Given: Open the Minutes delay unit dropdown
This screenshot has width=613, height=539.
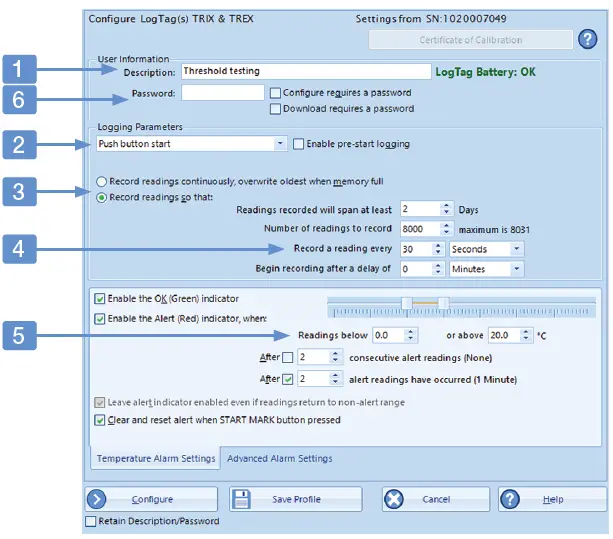Looking at the screenshot, I should 517,269.
